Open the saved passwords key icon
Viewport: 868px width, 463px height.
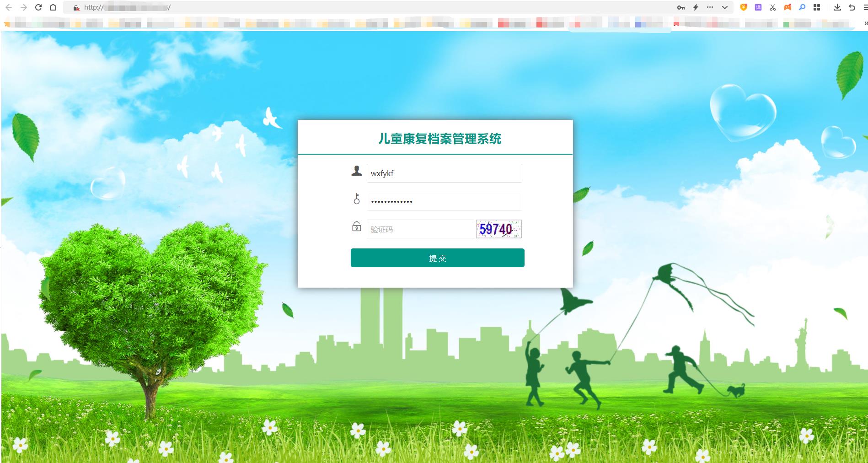pyautogui.click(x=681, y=7)
